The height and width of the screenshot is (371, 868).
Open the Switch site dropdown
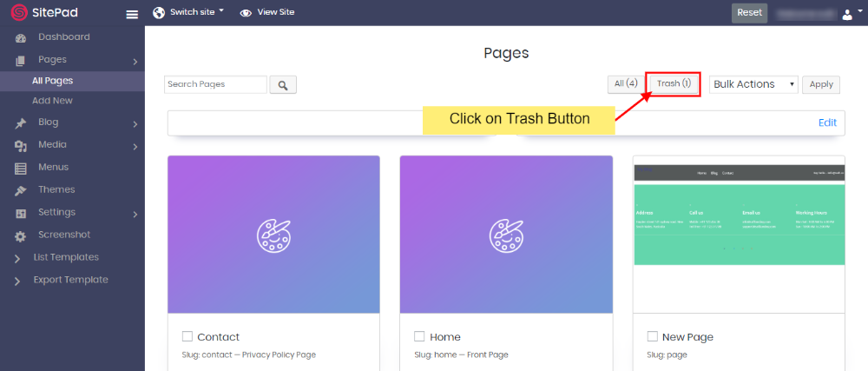tap(189, 13)
